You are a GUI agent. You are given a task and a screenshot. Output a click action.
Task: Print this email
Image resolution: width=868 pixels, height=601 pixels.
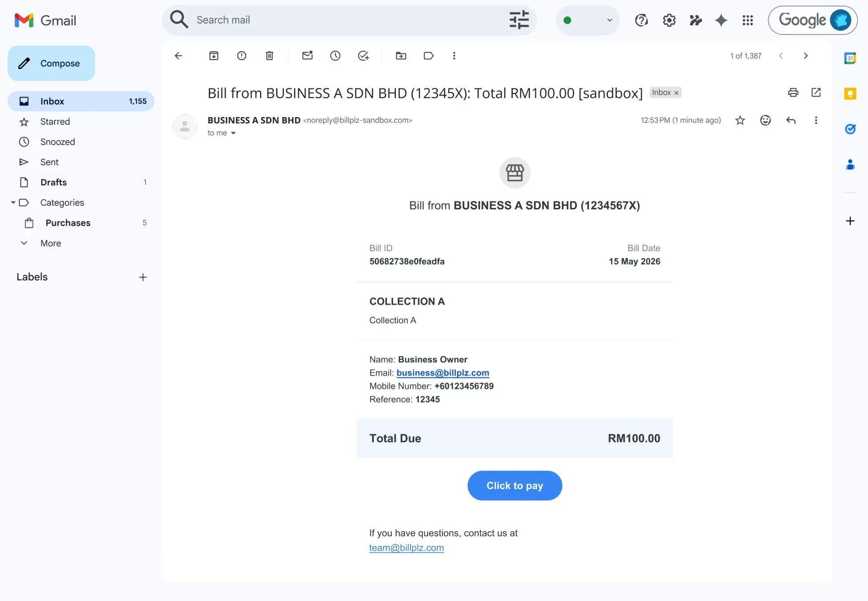[x=793, y=93]
